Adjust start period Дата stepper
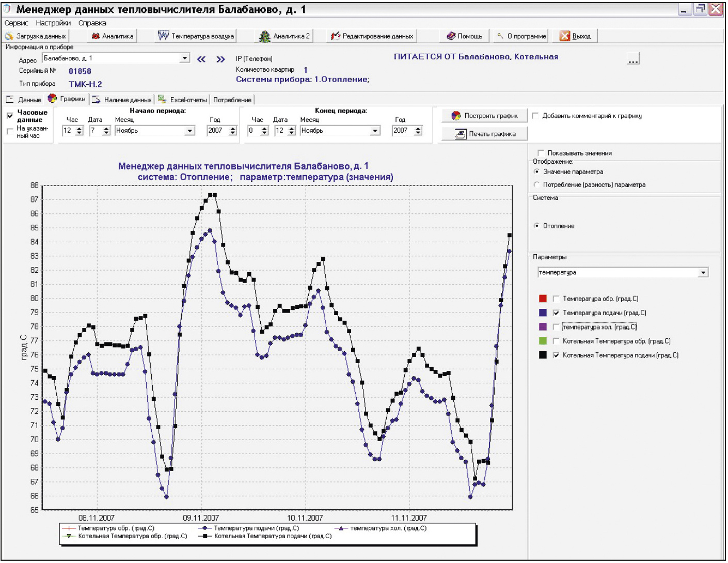This screenshot has height=563, width=728. 106,131
